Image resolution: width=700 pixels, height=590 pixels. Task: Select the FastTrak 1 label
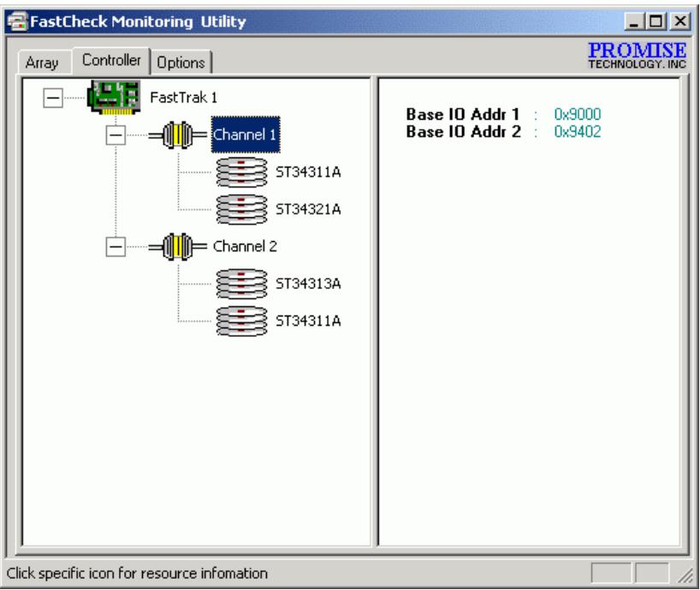click(183, 97)
